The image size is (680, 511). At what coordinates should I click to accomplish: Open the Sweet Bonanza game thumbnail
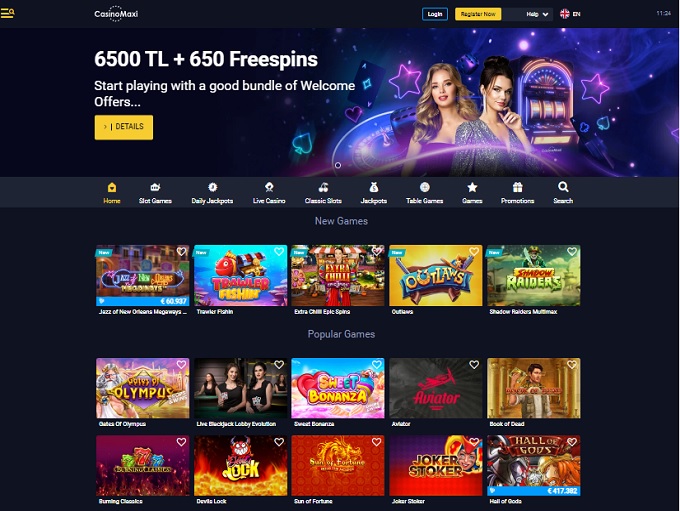(338, 388)
